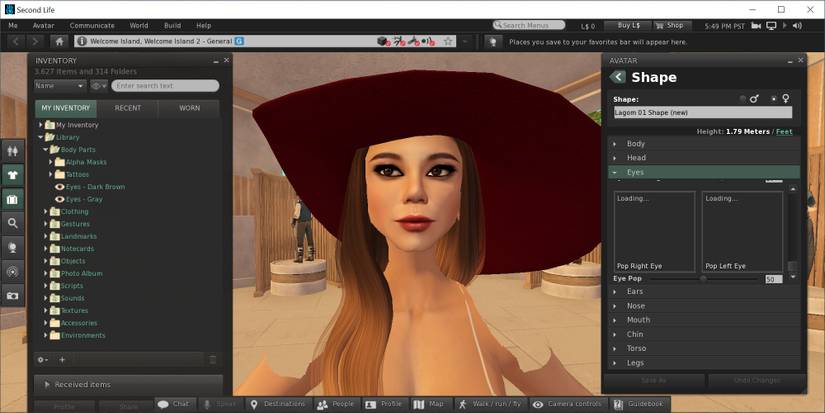Open the Name sort dropdown
Image resolution: width=825 pixels, height=413 pixels.
pyautogui.click(x=60, y=86)
